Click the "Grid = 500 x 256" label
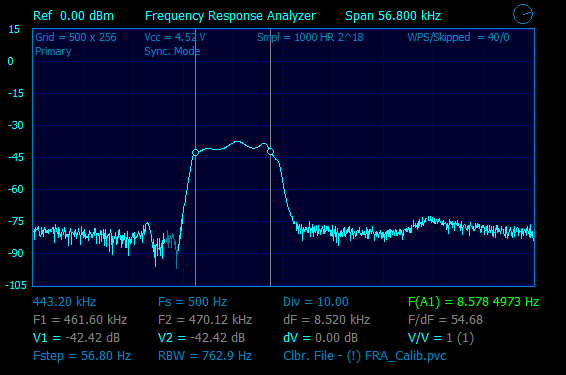 point(76,37)
